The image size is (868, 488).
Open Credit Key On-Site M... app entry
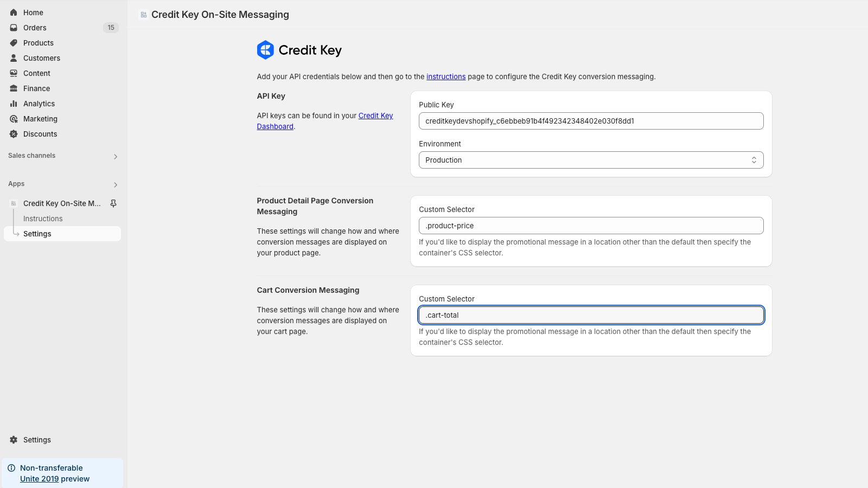(x=62, y=203)
